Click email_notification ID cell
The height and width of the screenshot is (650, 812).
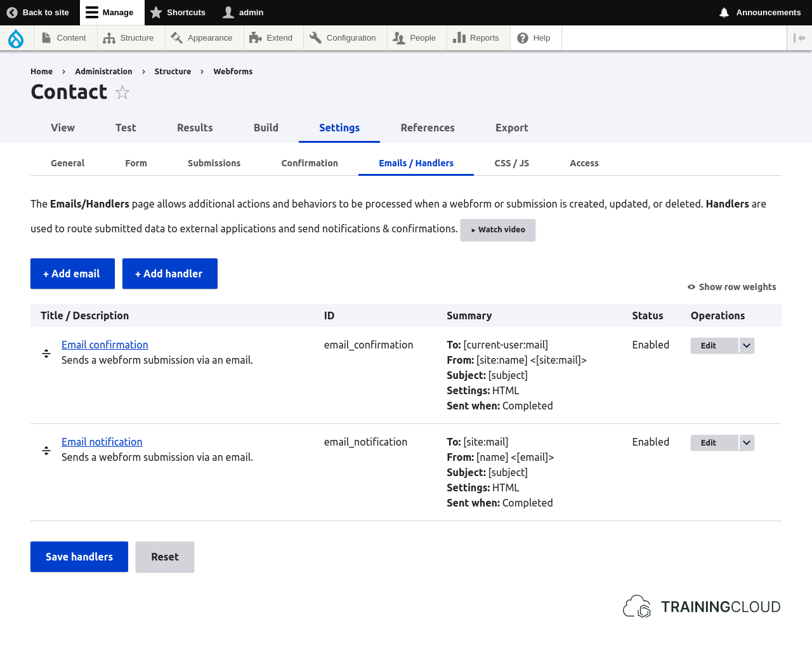click(365, 442)
